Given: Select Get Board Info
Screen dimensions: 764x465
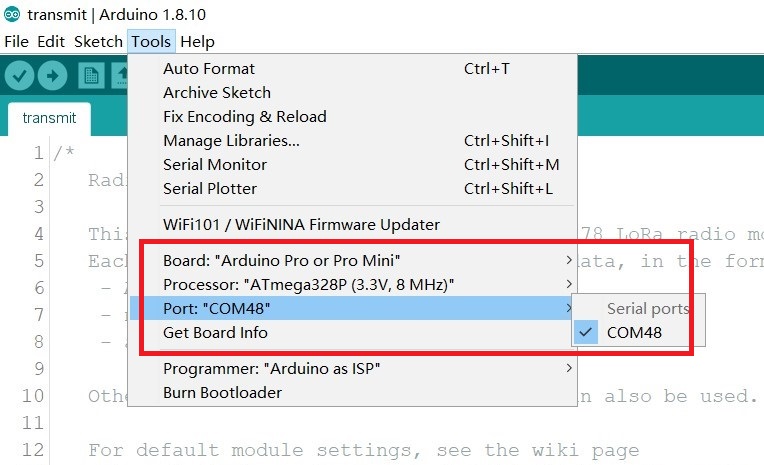Looking at the screenshot, I should pyautogui.click(x=352, y=332).
